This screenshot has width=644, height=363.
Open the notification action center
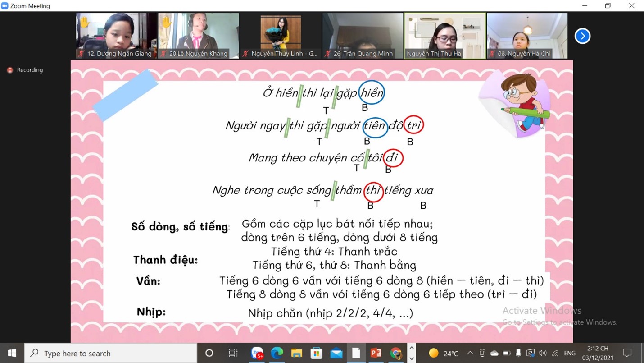coord(627,353)
